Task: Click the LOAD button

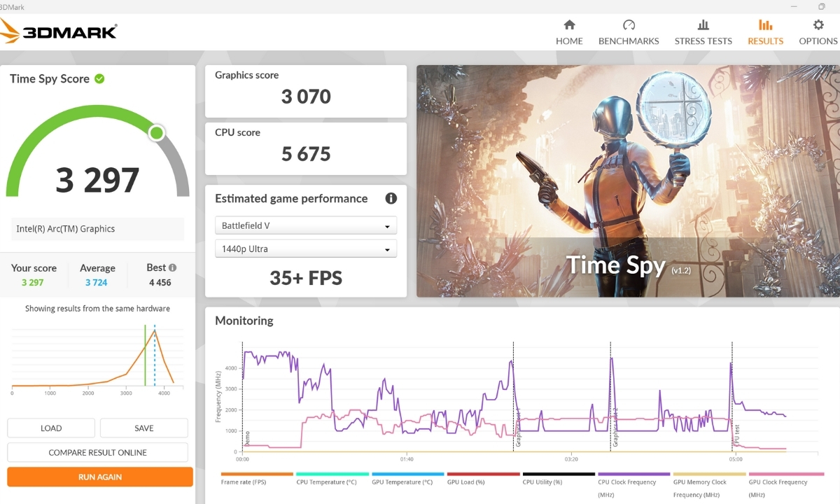Action: click(51, 428)
